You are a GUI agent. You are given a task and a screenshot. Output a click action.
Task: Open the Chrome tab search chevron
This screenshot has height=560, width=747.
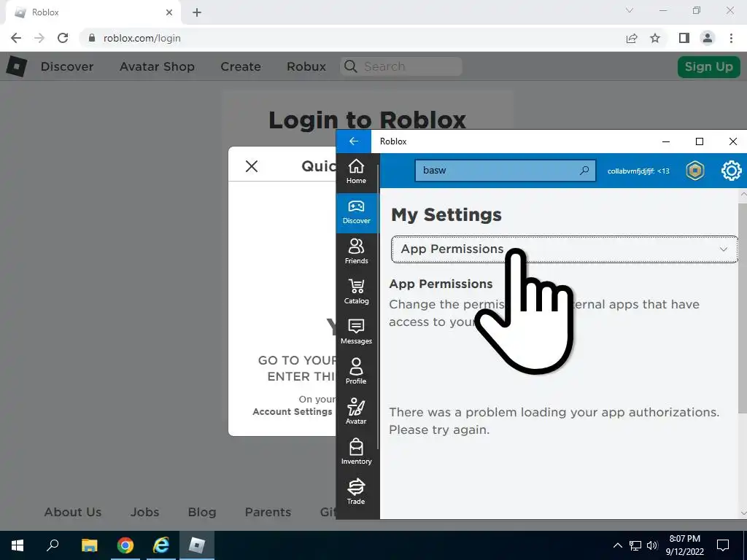[630, 10]
